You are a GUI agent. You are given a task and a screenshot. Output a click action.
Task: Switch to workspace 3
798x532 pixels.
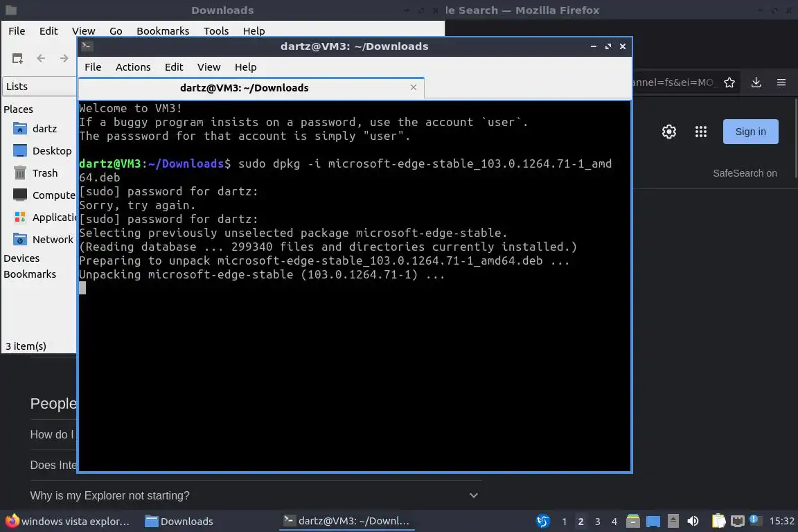point(598,522)
